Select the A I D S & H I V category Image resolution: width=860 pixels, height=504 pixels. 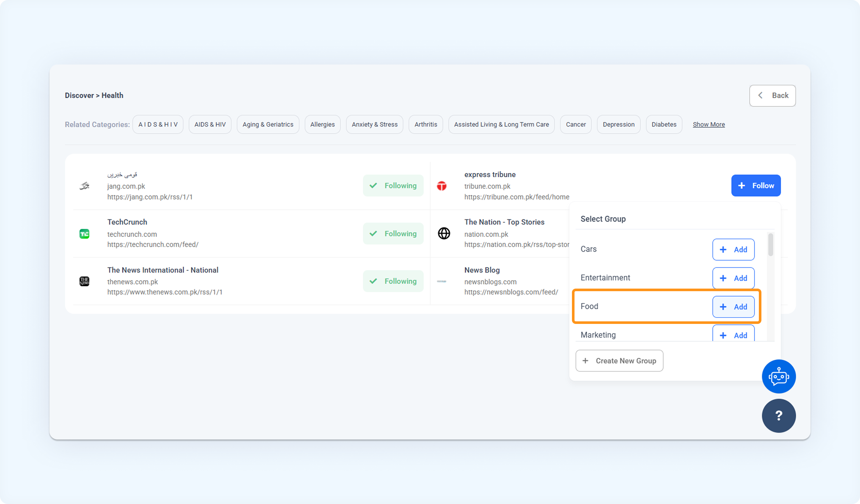pyautogui.click(x=158, y=125)
